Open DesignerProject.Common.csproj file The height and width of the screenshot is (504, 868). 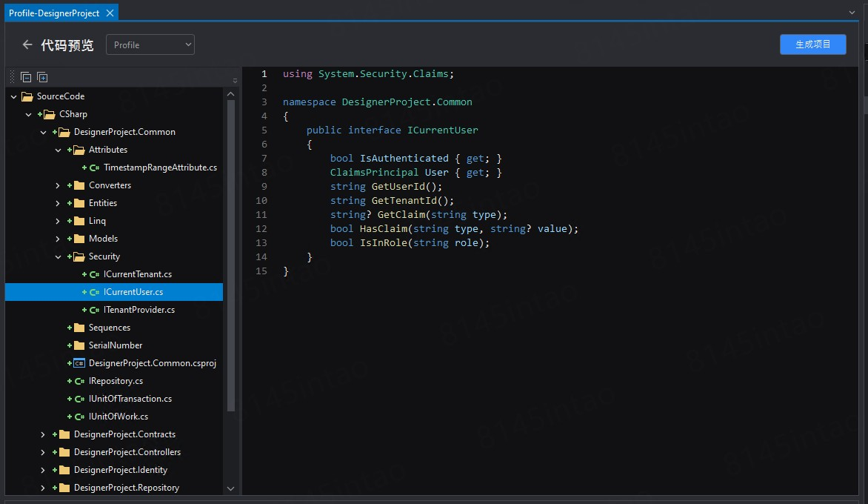[x=153, y=363]
